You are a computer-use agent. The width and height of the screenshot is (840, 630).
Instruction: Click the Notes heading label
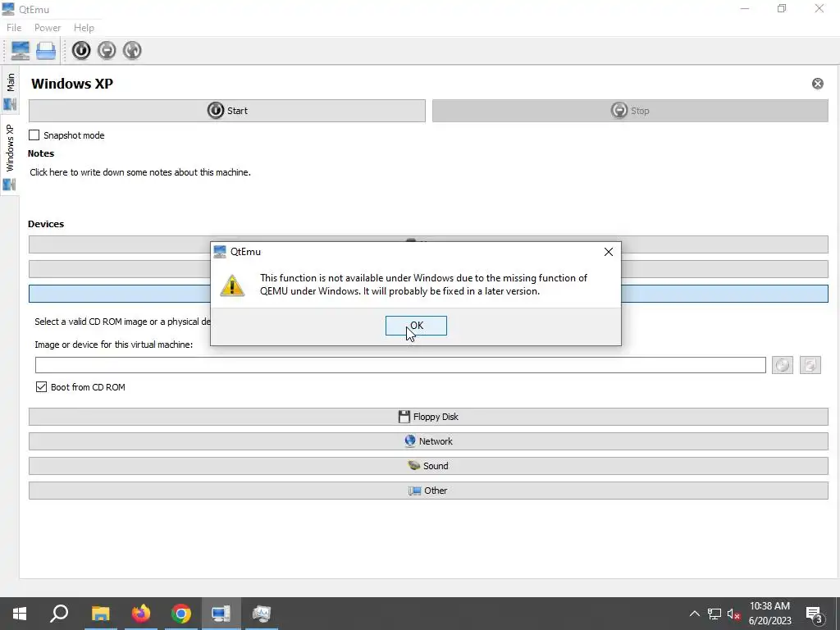41,153
